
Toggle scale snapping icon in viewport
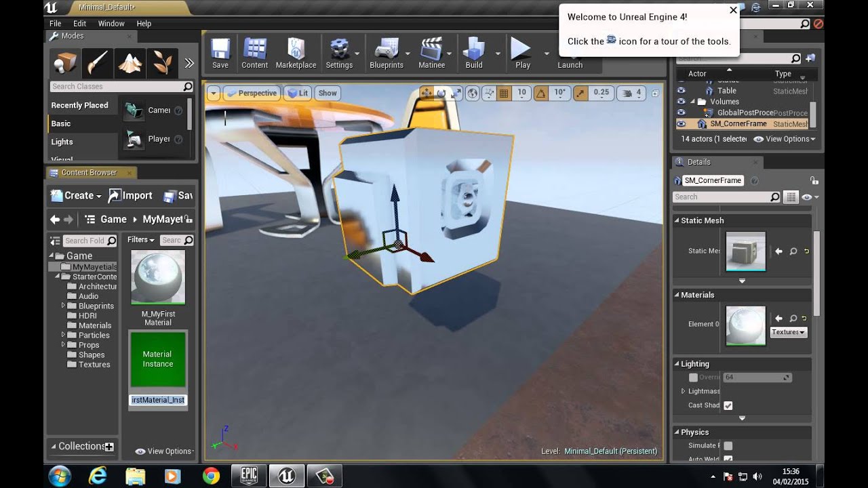[580, 93]
